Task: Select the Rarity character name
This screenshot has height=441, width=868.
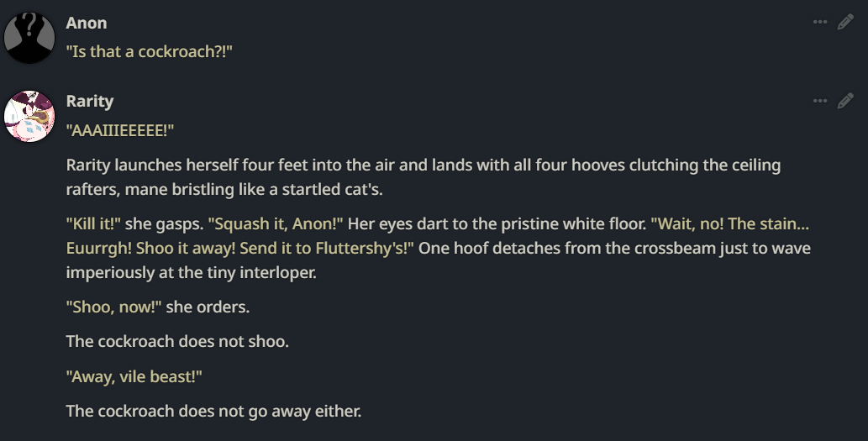Action: [90, 101]
